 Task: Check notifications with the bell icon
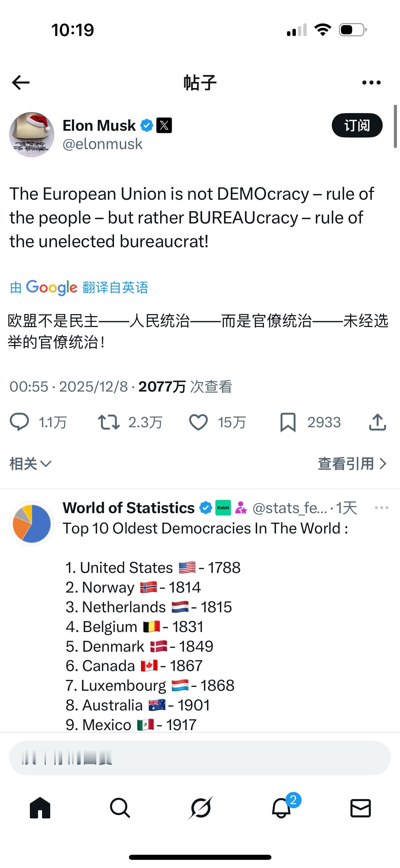280,808
